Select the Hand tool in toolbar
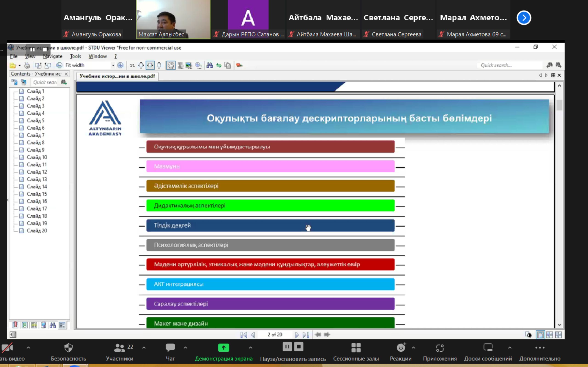588x367 pixels. click(x=171, y=65)
